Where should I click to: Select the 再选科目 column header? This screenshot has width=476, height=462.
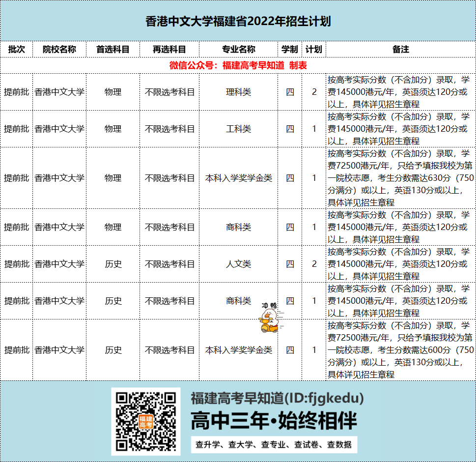(x=169, y=49)
